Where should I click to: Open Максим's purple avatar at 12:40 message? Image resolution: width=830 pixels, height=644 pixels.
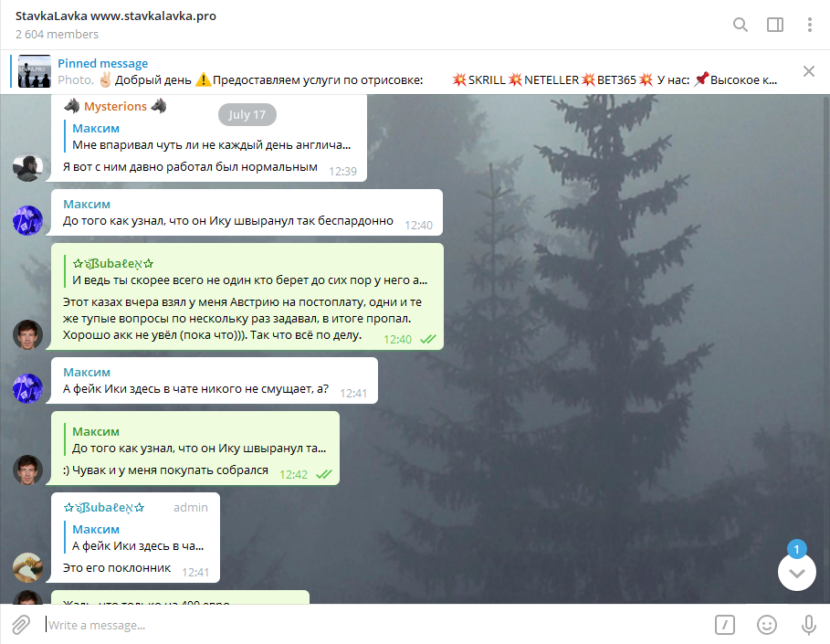tap(27, 220)
